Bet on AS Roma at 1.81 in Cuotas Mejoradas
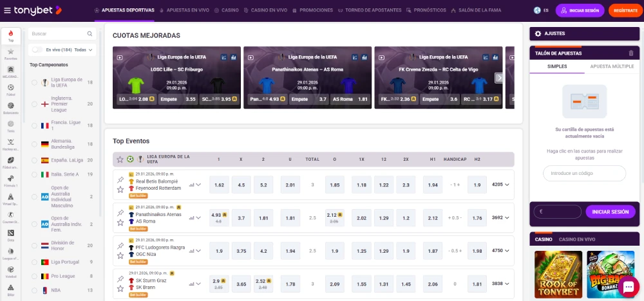Image resolution: width=644 pixels, height=301 pixels. coord(350,99)
